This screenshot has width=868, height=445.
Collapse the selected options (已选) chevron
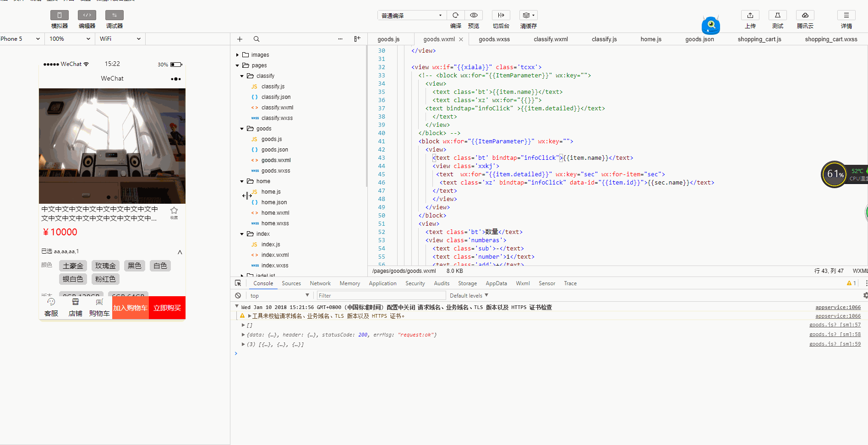[x=180, y=252]
